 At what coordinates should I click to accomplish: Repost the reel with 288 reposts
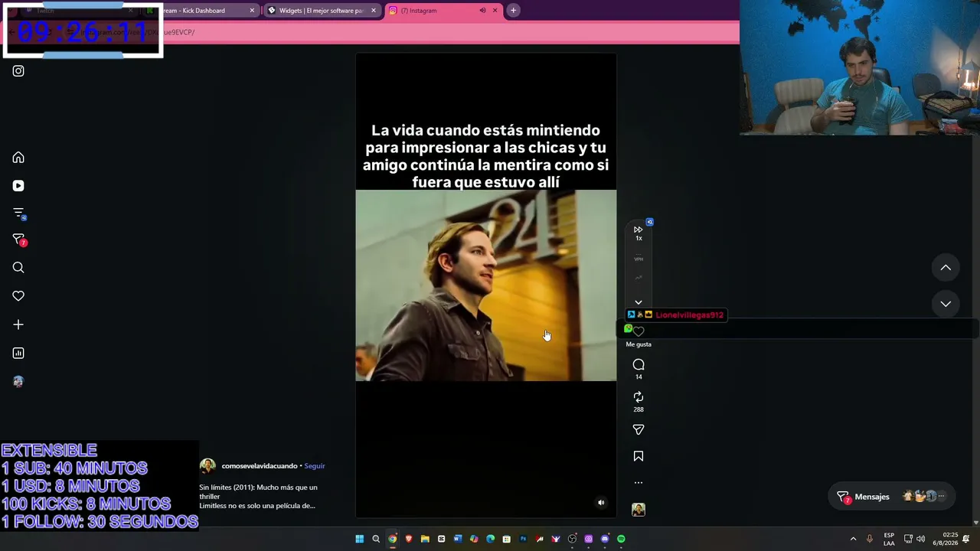click(639, 397)
